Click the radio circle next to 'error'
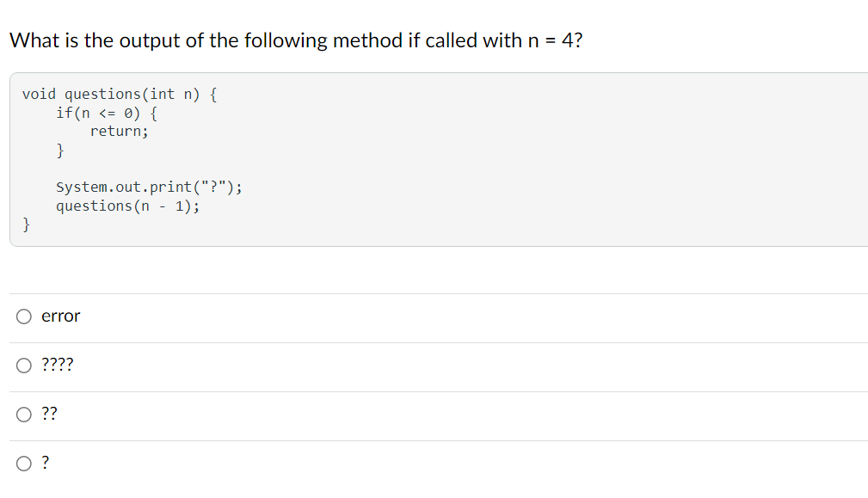 click(23, 317)
